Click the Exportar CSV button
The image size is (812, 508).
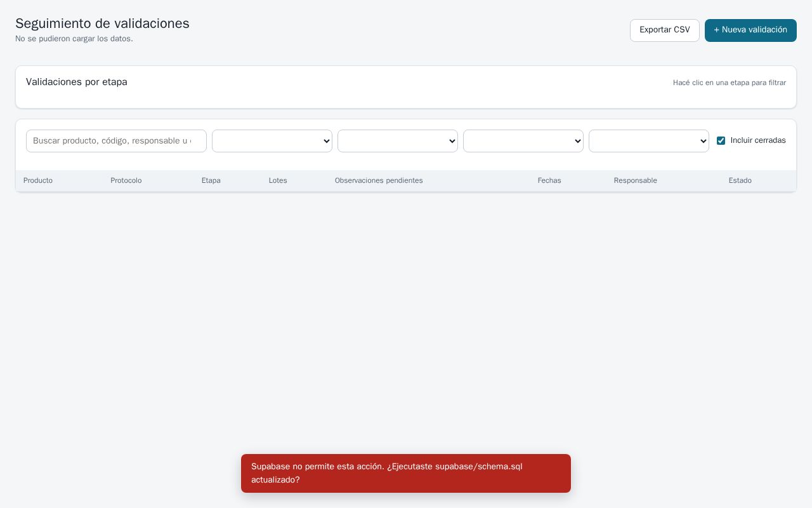pyautogui.click(x=664, y=30)
